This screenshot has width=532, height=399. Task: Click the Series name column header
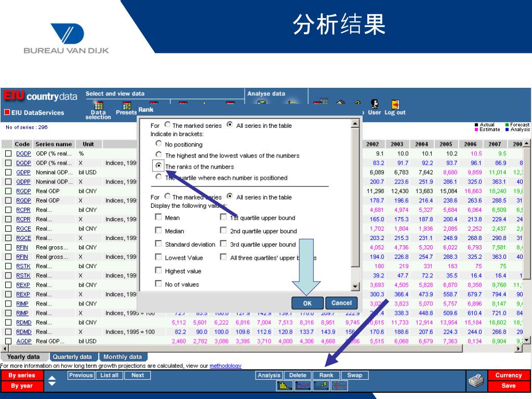tap(54, 144)
